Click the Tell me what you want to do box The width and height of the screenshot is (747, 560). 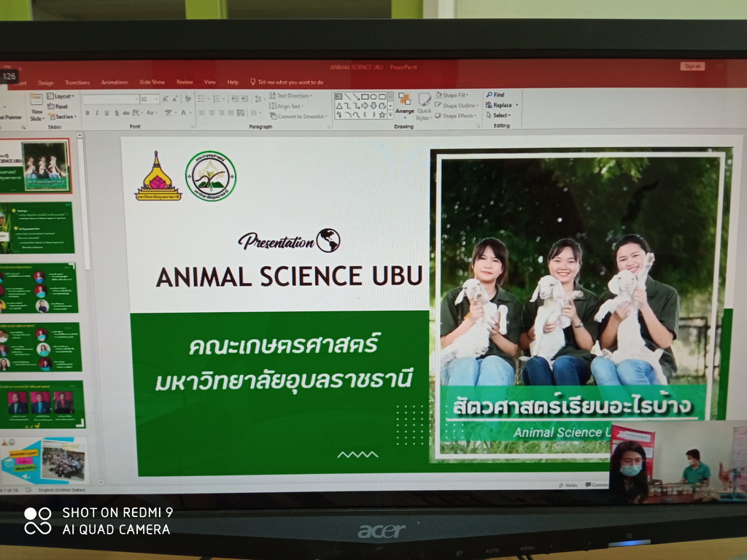[x=287, y=82]
